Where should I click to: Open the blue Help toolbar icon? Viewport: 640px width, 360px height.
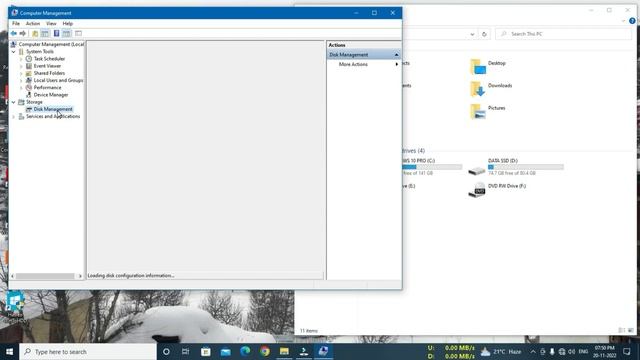[56, 33]
